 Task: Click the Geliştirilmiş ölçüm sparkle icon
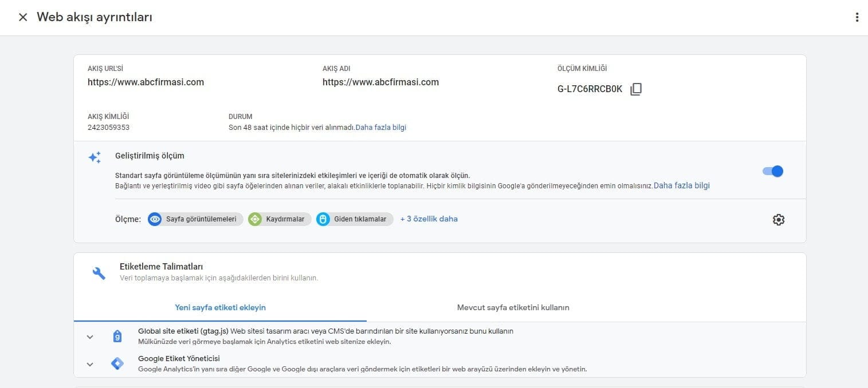tap(95, 157)
